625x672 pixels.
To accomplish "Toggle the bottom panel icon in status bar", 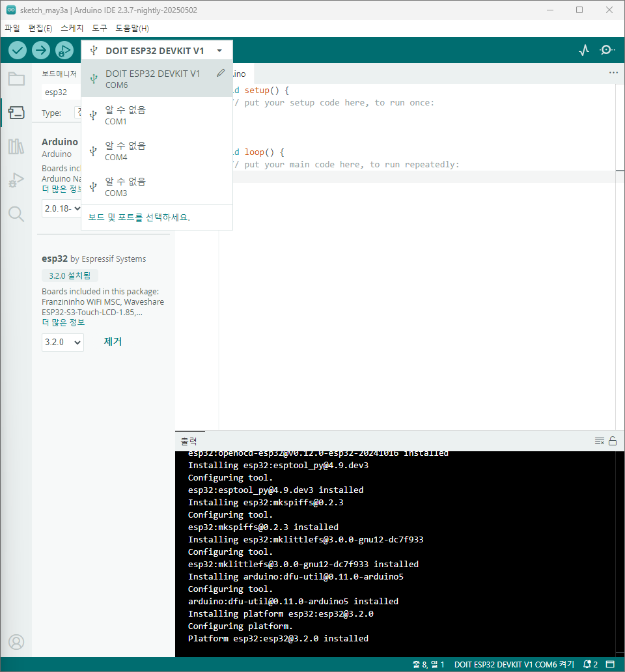I will coord(611,664).
